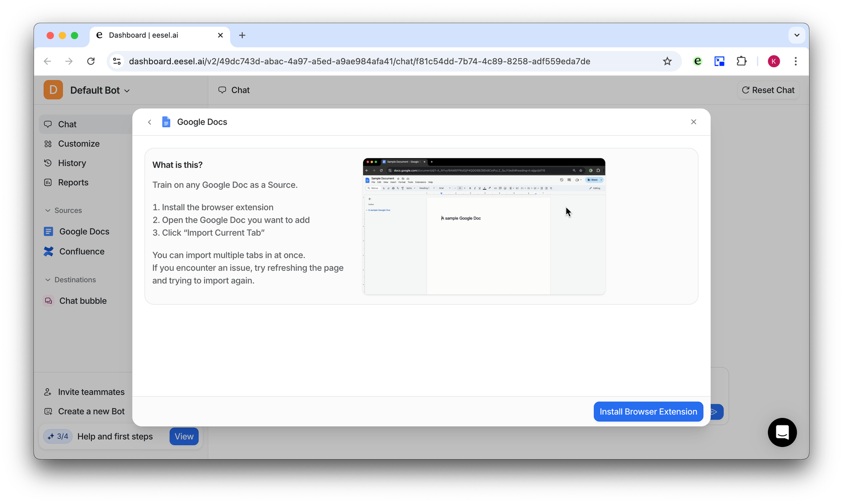This screenshot has height=504, width=843.
Task: Go back using the modal's back chevron
Action: click(x=150, y=122)
